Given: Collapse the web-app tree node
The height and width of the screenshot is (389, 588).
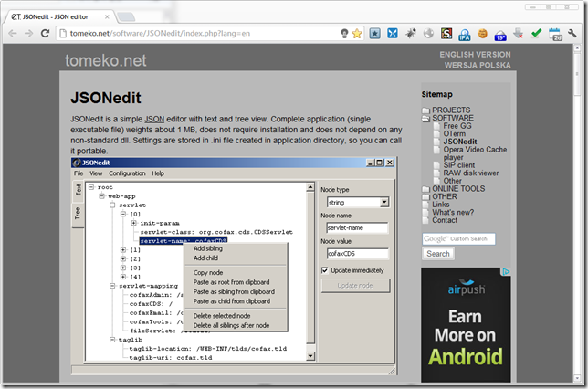Looking at the screenshot, I should [102, 195].
